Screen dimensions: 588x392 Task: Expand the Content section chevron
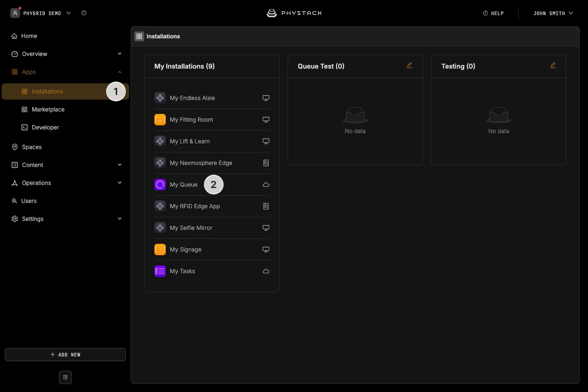pos(120,165)
